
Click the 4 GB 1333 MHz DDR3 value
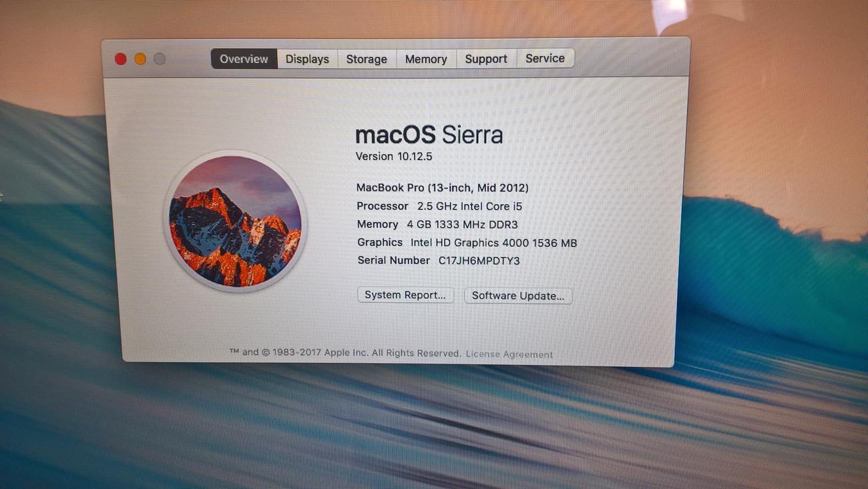(x=462, y=224)
